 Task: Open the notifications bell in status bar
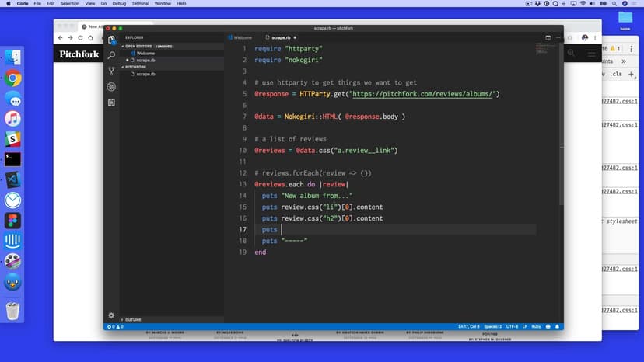(x=558, y=326)
